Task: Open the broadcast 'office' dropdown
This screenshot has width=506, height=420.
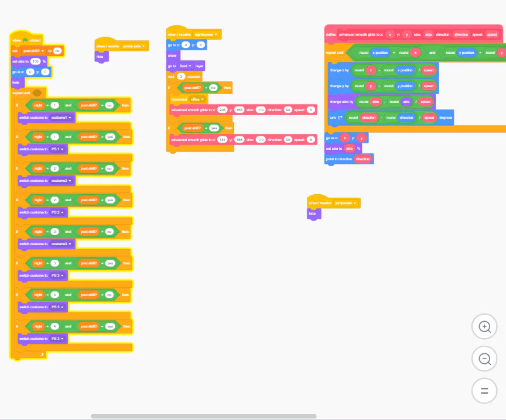Action: coord(197,99)
